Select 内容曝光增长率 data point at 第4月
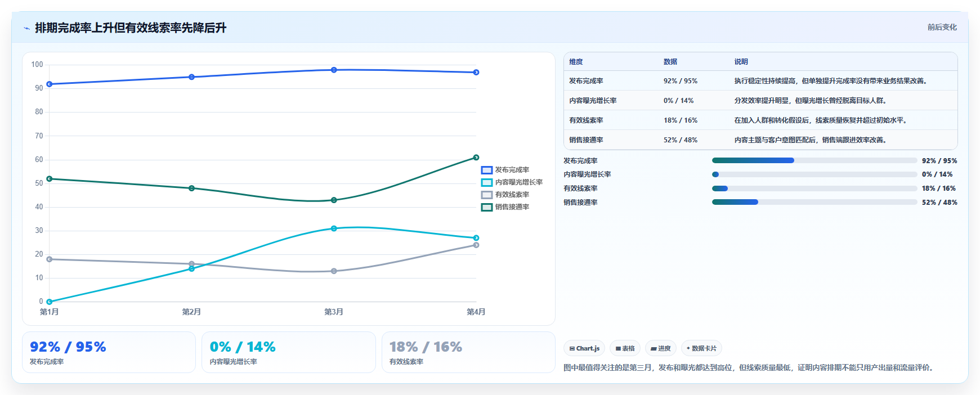 pyautogui.click(x=476, y=238)
